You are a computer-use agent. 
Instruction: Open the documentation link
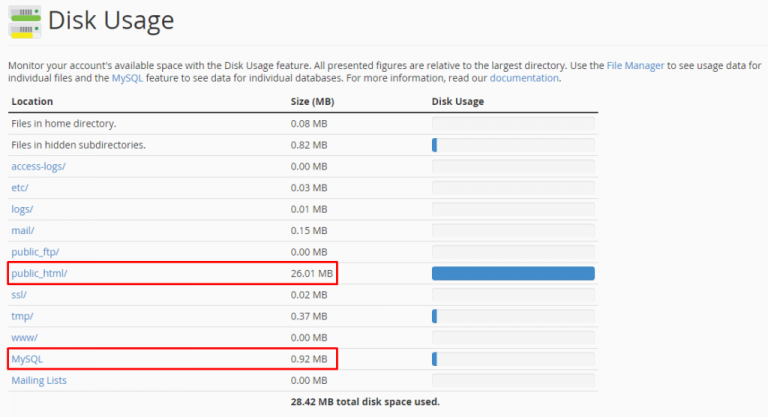point(524,78)
